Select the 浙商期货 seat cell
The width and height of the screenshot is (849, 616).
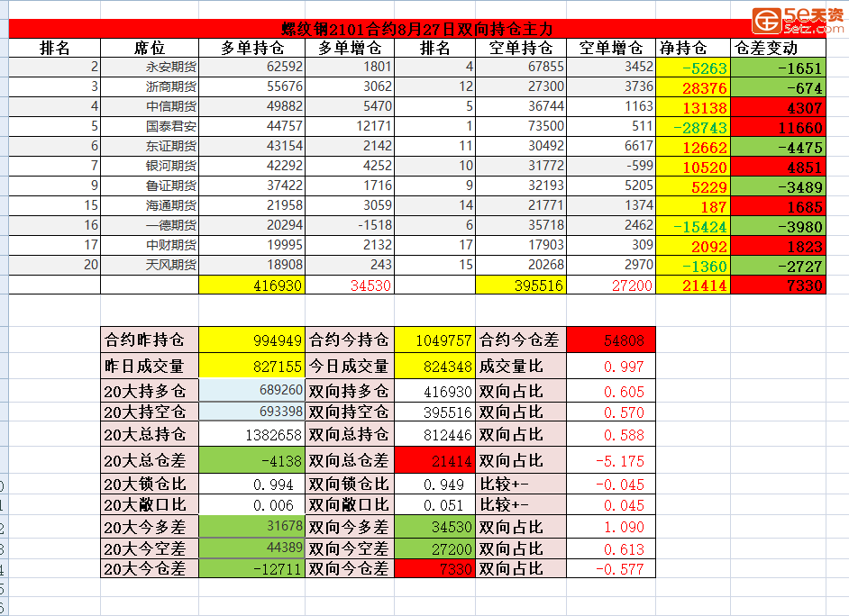(x=150, y=86)
